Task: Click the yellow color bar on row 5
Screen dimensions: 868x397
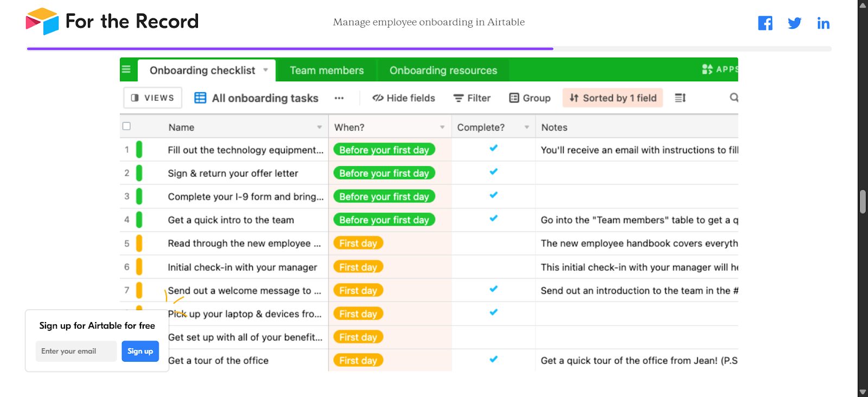Action: (139, 243)
